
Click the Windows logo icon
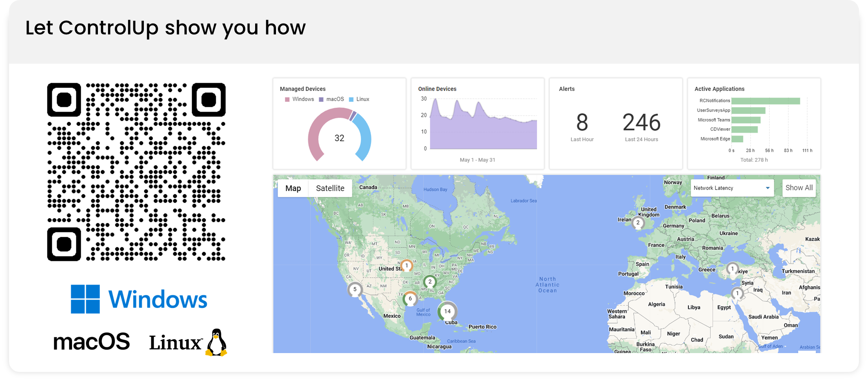85,299
